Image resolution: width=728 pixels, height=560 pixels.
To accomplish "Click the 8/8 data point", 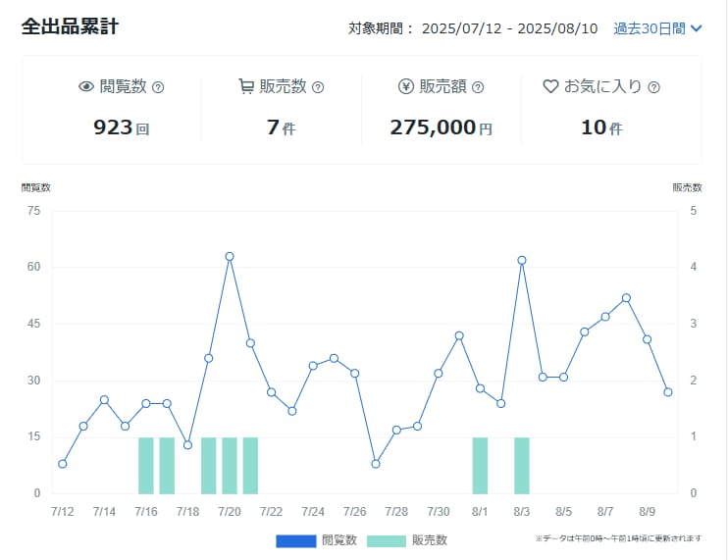I will 626,298.
